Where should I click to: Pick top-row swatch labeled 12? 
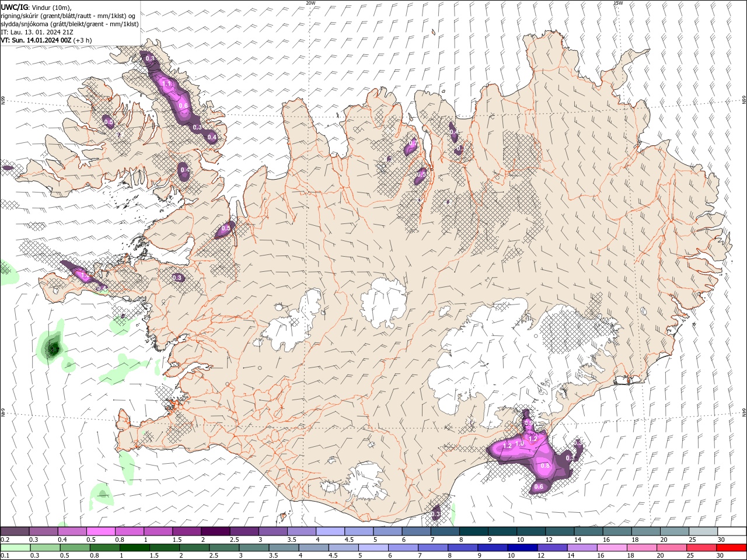pyautogui.click(x=560, y=531)
